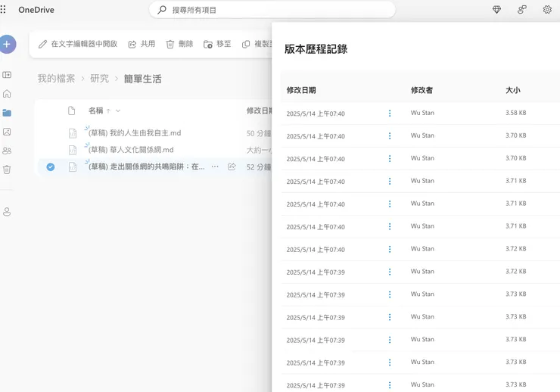
Task: Open version options for 07:40 3.72 KB row
Action: tap(390, 249)
